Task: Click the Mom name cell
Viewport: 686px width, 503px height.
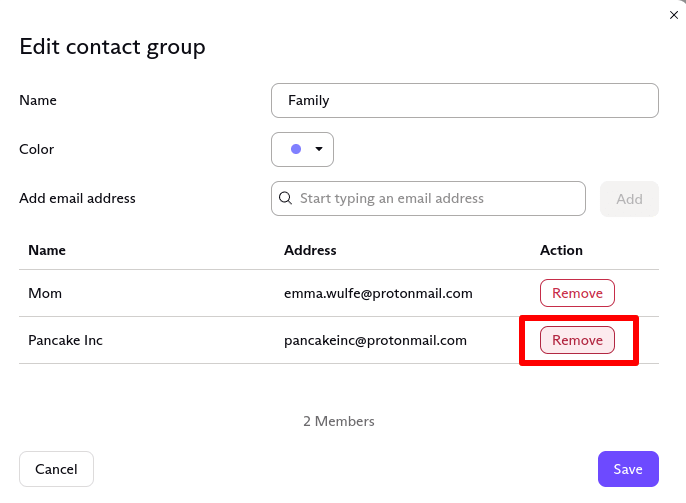Action: tap(45, 293)
